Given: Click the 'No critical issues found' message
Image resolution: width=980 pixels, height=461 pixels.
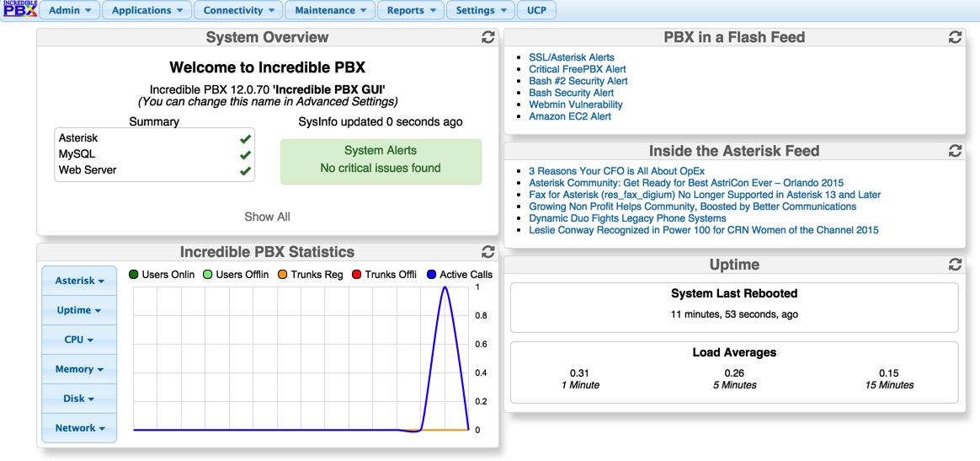Looking at the screenshot, I should coord(381,169).
